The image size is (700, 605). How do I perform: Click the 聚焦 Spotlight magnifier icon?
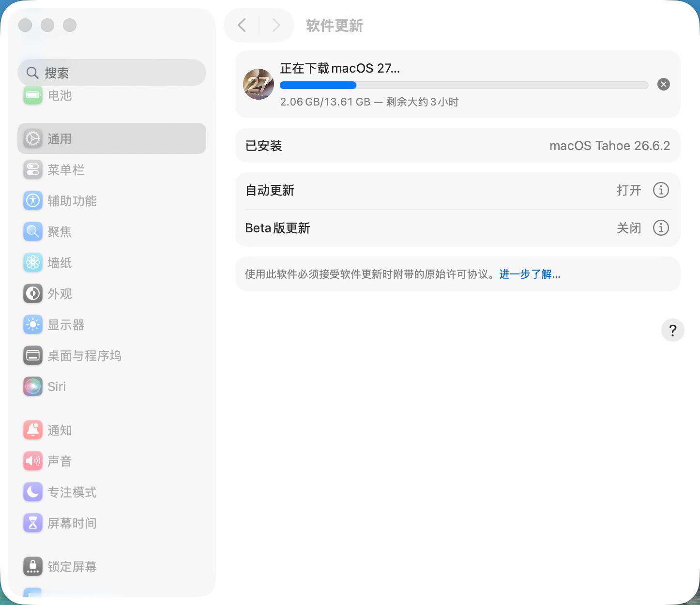[x=33, y=232]
